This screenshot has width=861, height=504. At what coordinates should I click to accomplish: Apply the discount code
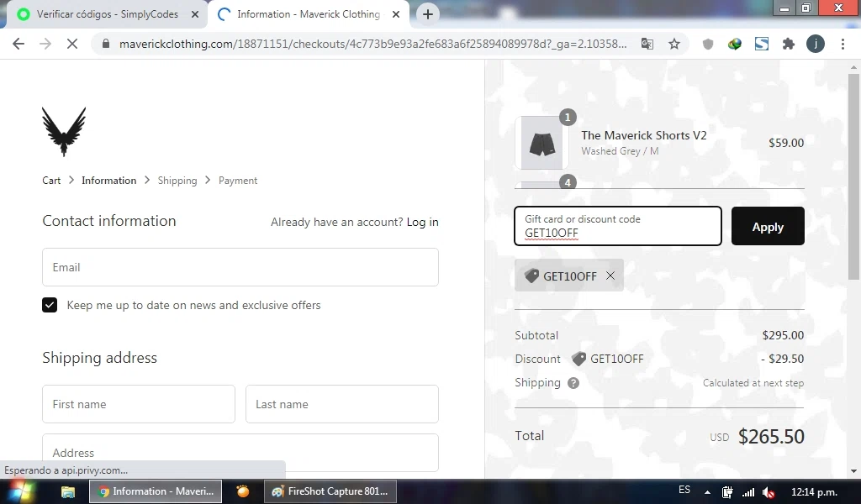pos(768,226)
